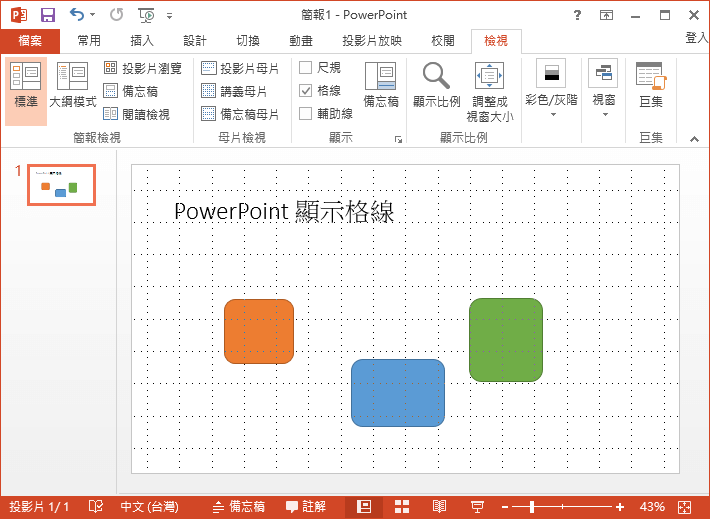This screenshot has height=519, width=710.
Task: Toggle 備忘稿 notes in the status bar
Action: point(239,506)
